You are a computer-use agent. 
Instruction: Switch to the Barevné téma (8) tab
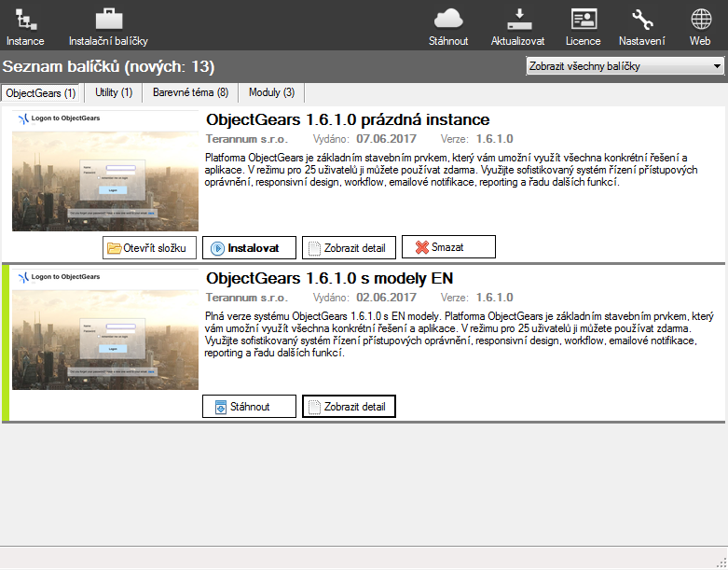[x=191, y=92]
